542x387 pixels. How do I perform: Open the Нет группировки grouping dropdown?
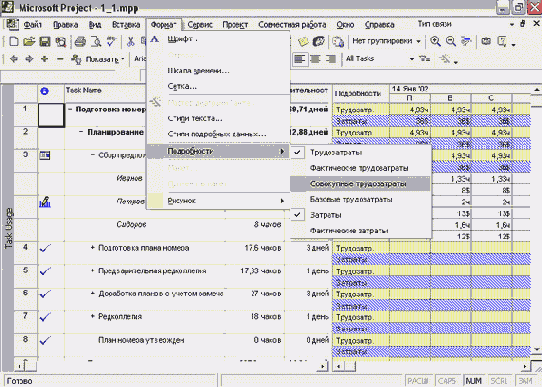[418, 41]
